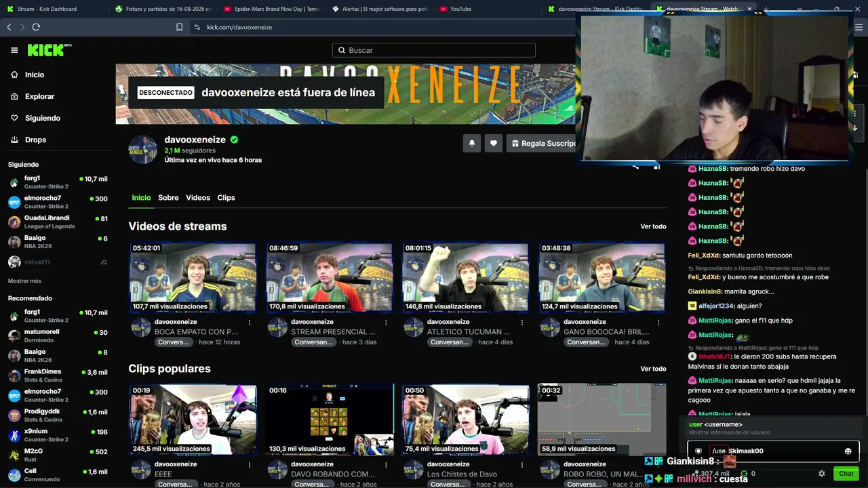Image resolution: width=868 pixels, height=488 pixels.
Task: Open GuadaLibrandi avatar in sidebar
Action: (14, 222)
